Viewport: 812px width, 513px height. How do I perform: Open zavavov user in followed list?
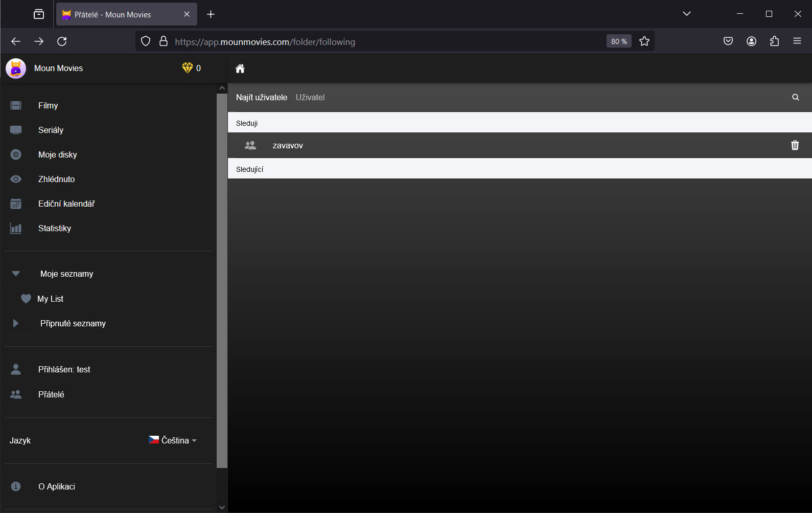point(288,145)
